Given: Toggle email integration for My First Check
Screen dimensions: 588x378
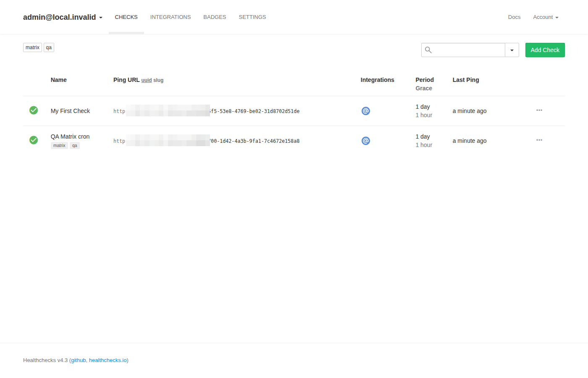Looking at the screenshot, I should click(366, 111).
